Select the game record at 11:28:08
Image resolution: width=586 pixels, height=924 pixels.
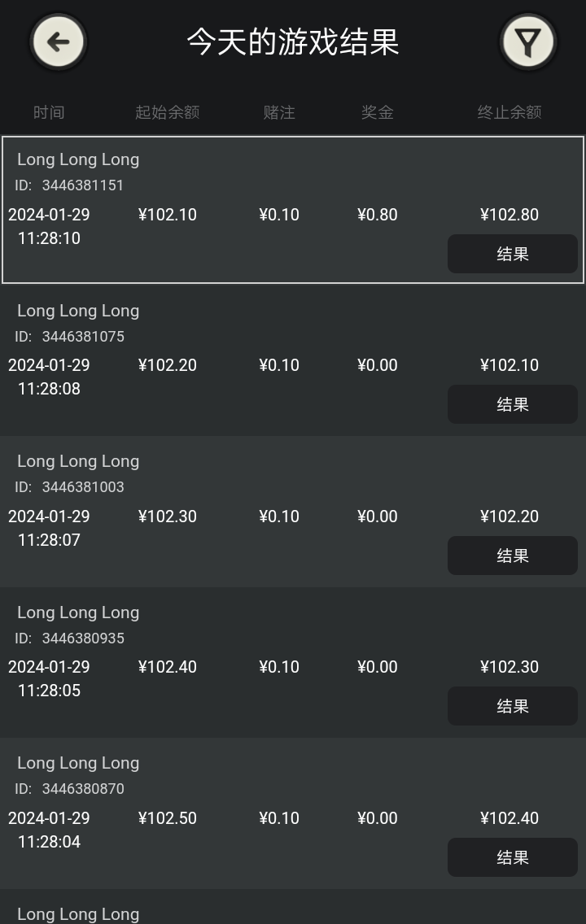[293, 360]
